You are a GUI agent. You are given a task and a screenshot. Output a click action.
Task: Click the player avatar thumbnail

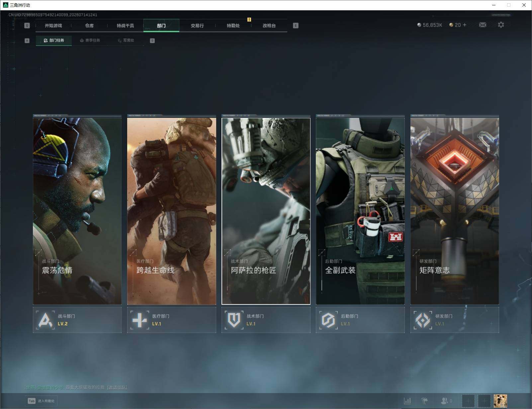pos(500,401)
